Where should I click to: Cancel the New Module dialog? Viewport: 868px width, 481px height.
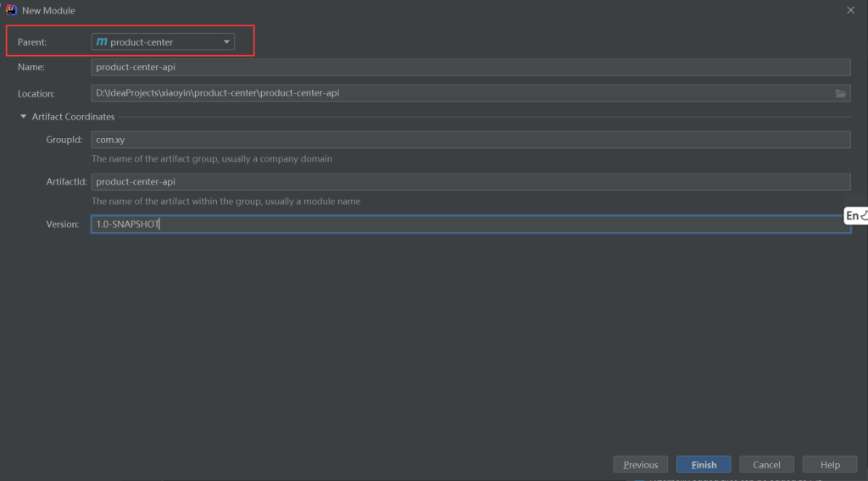click(766, 464)
